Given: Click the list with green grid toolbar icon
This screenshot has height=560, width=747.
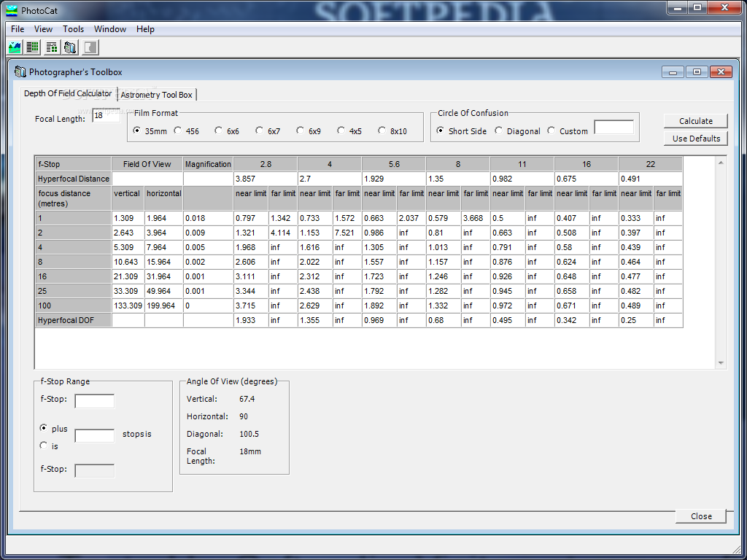Looking at the screenshot, I should 33,47.
